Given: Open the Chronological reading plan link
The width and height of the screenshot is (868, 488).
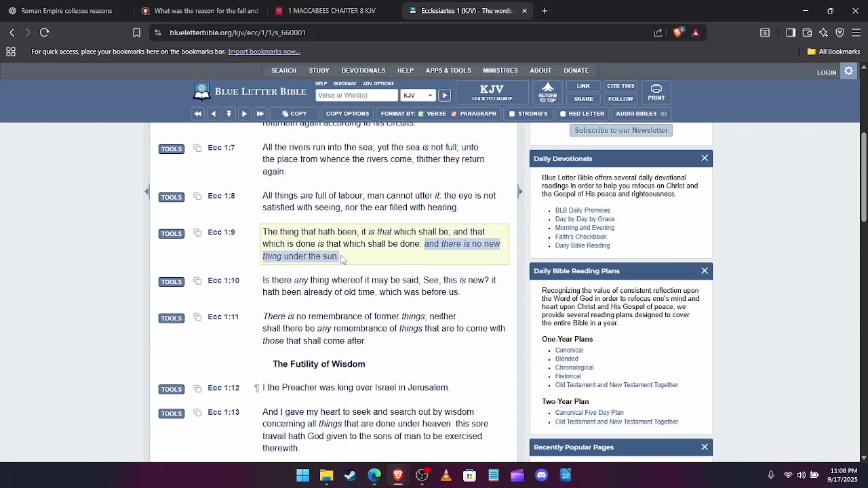Looking at the screenshot, I should [574, 367].
